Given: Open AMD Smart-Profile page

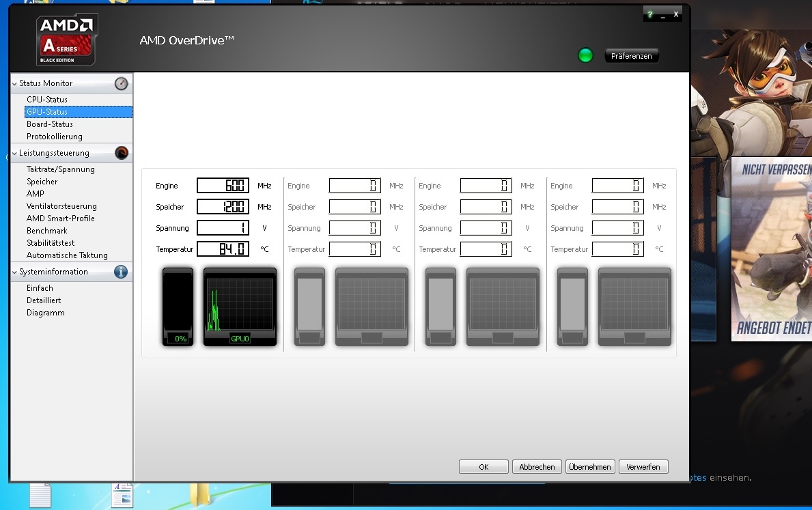Looking at the screenshot, I should (x=61, y=218).
